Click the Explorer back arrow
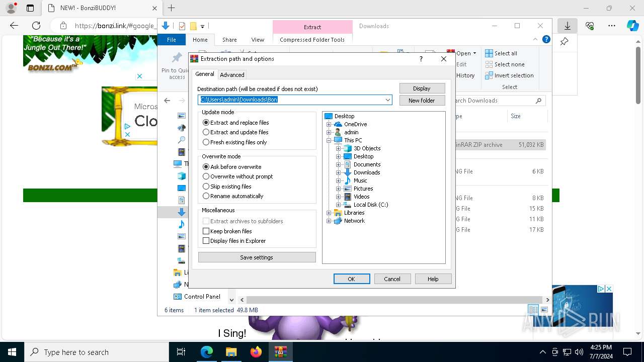The image size is (644, 362). coord(167,101)
